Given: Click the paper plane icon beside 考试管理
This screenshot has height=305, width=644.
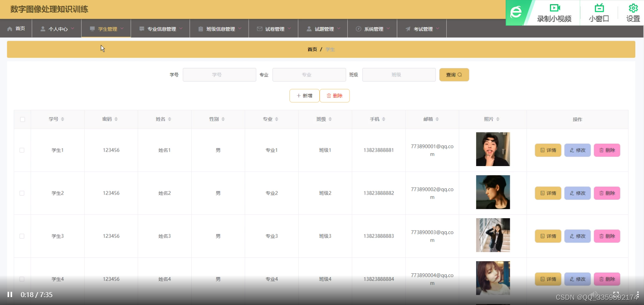Looking at the screenshot, I should (408, 29).
